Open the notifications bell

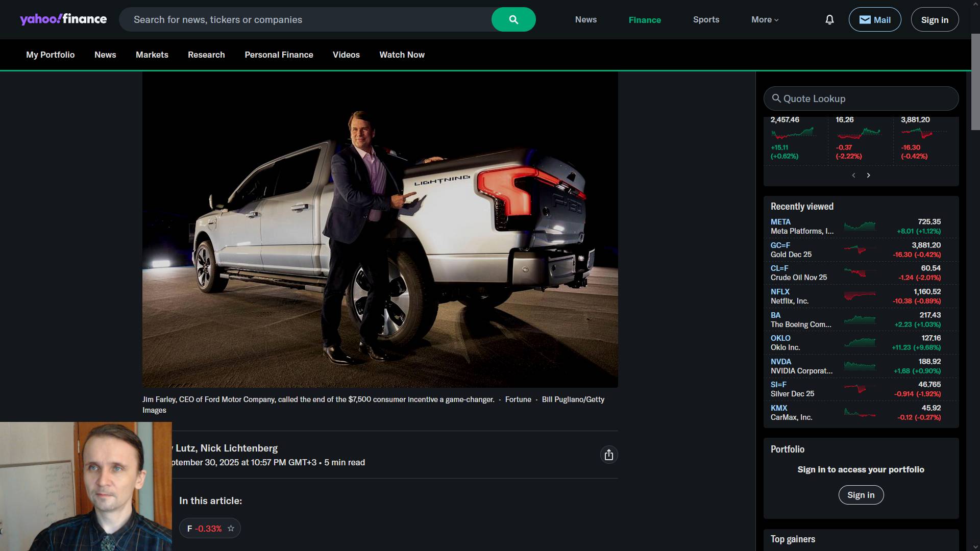829,19
